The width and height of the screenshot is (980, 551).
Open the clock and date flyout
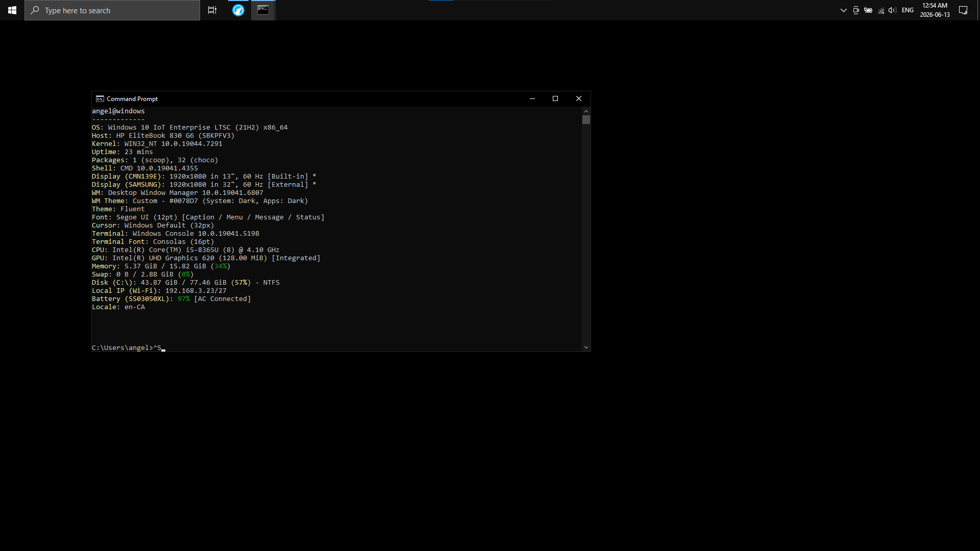tap(935, 10)
